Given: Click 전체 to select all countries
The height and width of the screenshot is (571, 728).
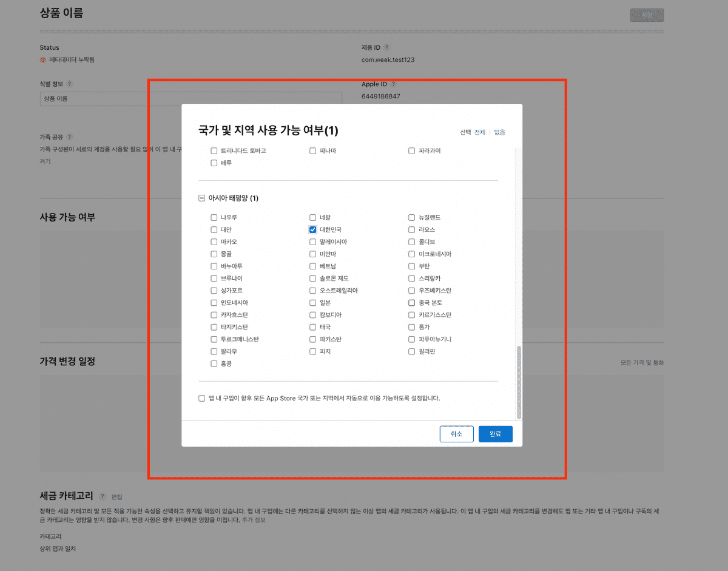Looking at the screenshot, I should (x=480, y=132).
